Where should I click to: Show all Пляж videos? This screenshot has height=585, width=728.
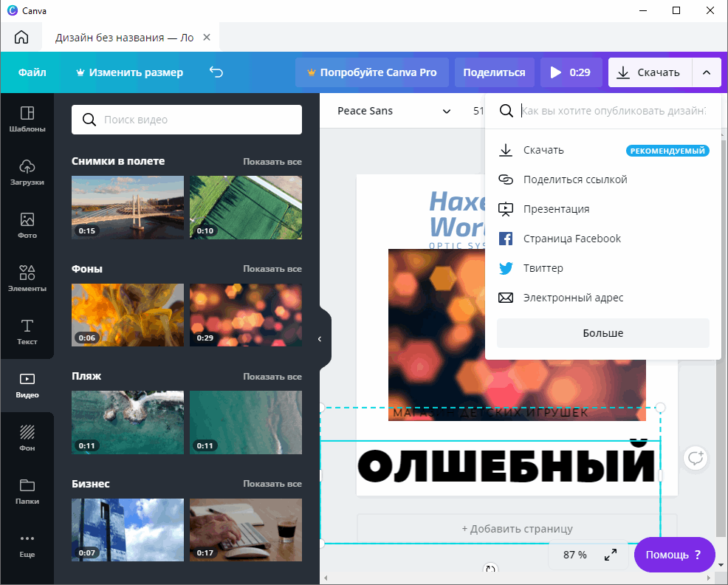[272, 377]
